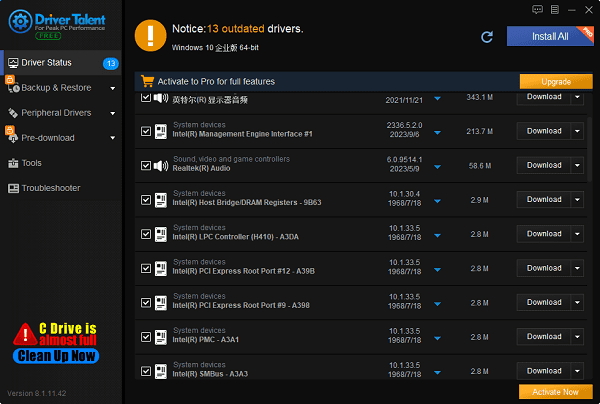This screenshot has height=404, width=600.
Task: Click the shopping cart icon
Action: coord(147,81)
